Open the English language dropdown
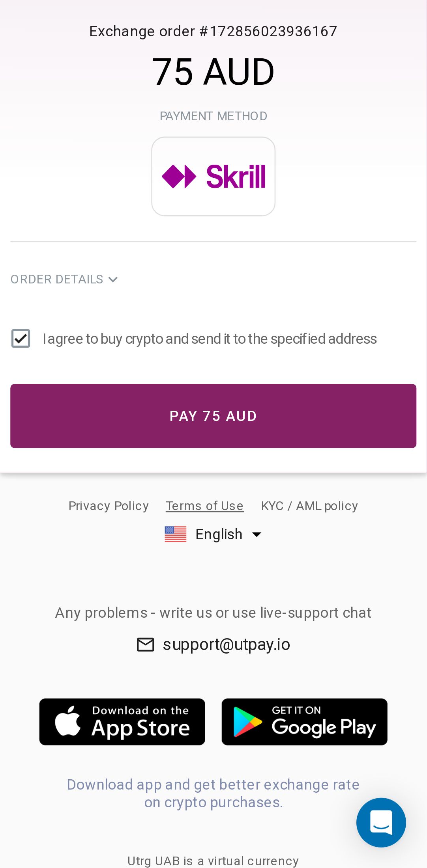The image size is (427, 868). 219,535
